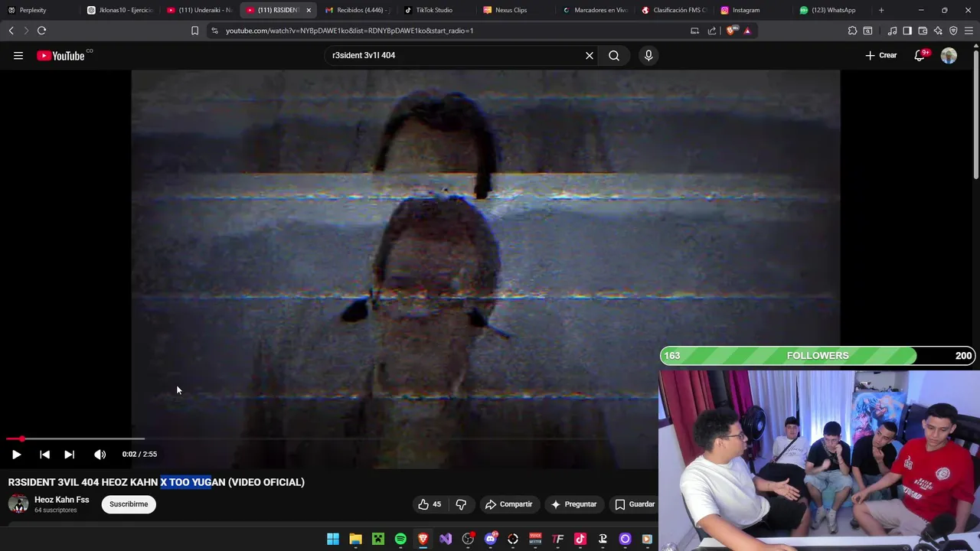Image resolution: width=980 pixels, height=551 pixels.
Task: Play the video with the play button
Action: pyautogui.click(x=16, y=454)
